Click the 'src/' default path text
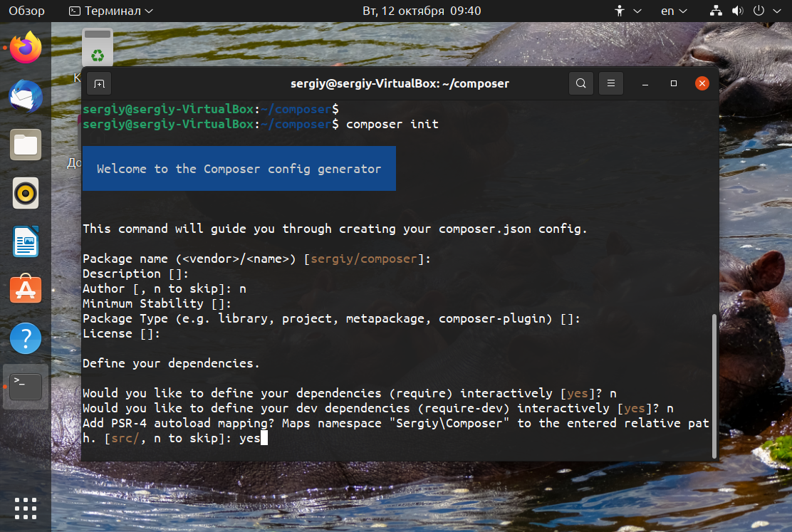The width and height of the screenshot is (792, 532). coord(125,438)
